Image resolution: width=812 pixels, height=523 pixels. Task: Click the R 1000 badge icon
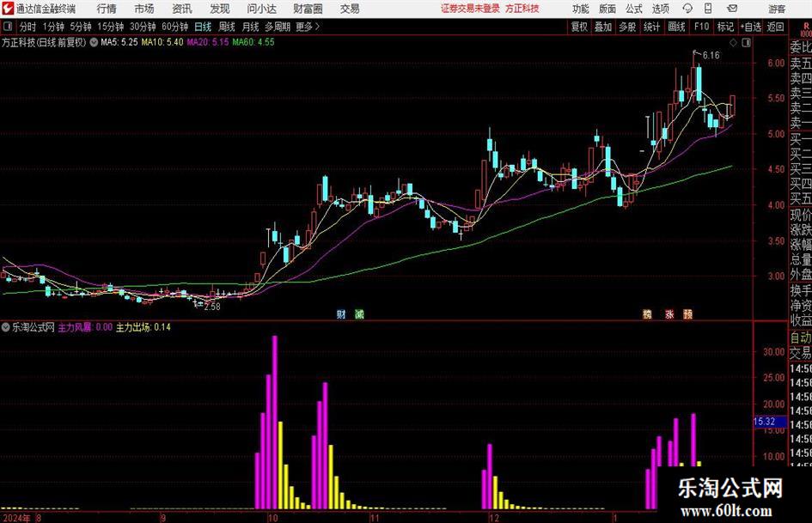click(806, 29)
